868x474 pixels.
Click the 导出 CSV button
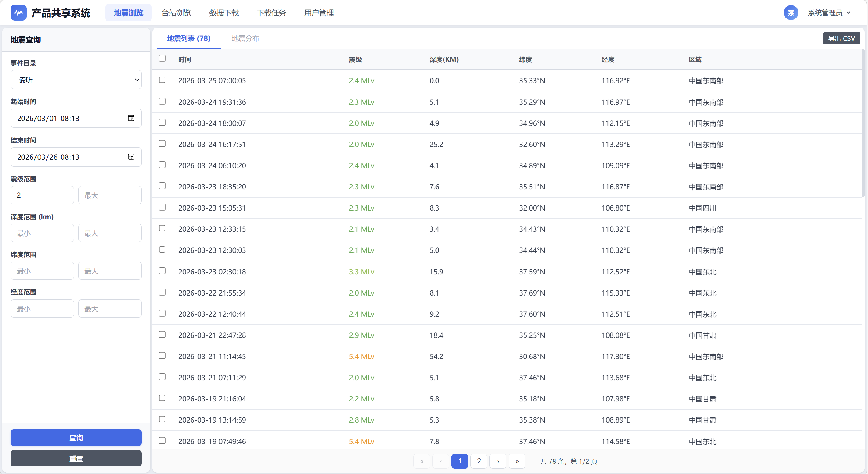coord(841,38)
